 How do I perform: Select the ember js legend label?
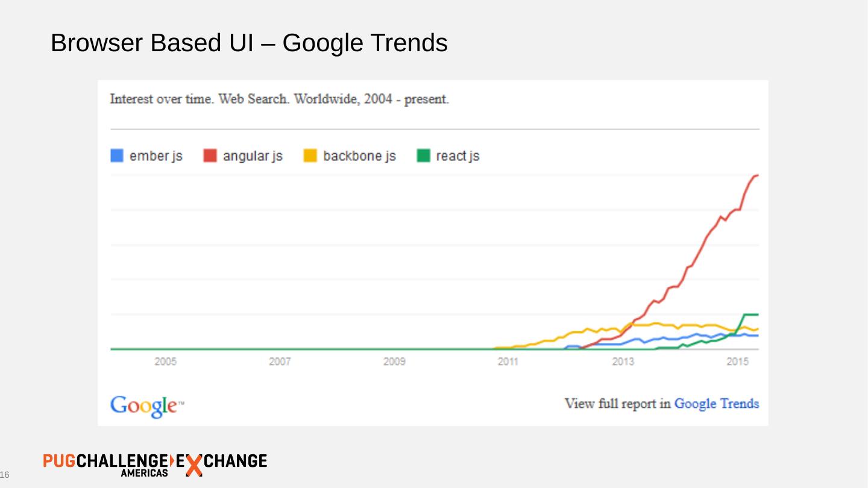156,156
